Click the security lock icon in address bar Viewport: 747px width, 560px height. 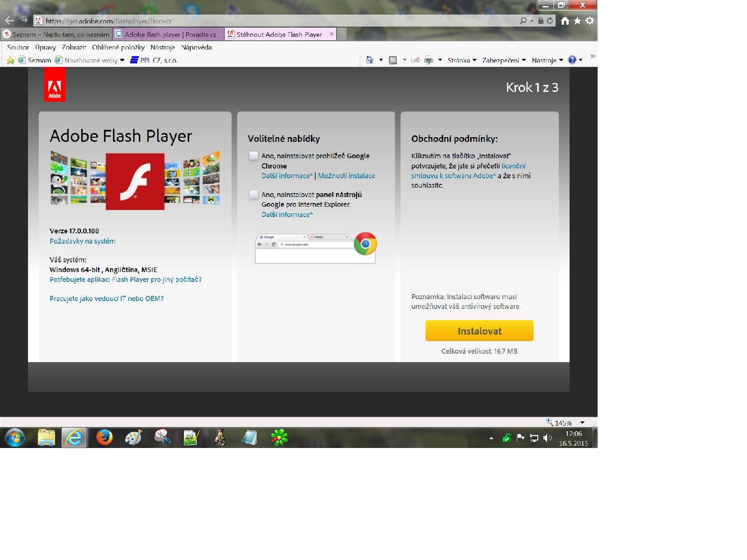pos(541,21)
